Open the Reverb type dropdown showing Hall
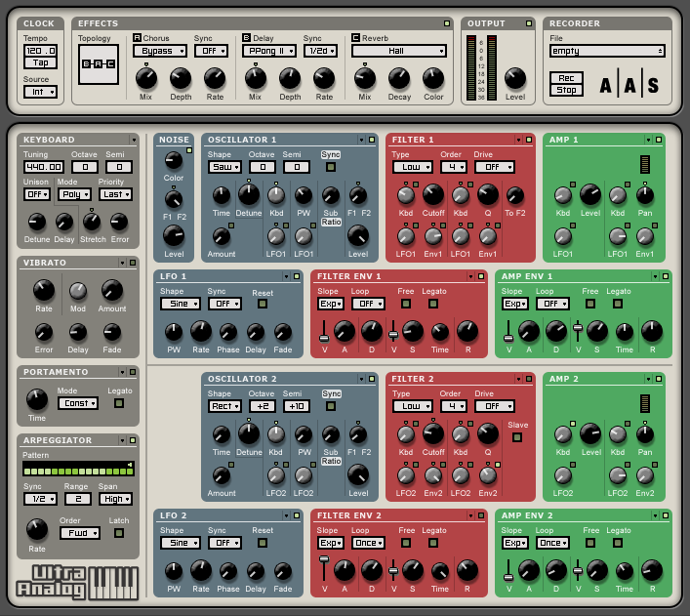Image resolution: width=690 pixels, height=616 pixels. click(399, 51)
